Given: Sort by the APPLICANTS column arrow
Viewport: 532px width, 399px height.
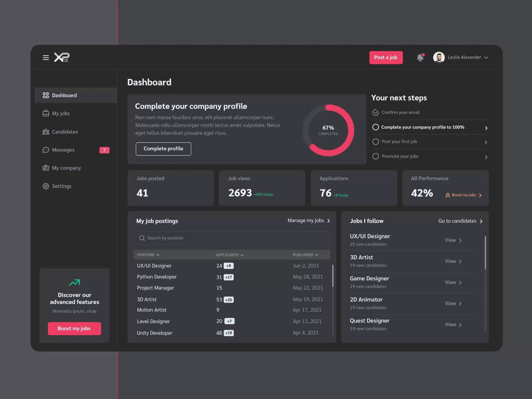Looking at the screenshot, I should pos(242,255).
